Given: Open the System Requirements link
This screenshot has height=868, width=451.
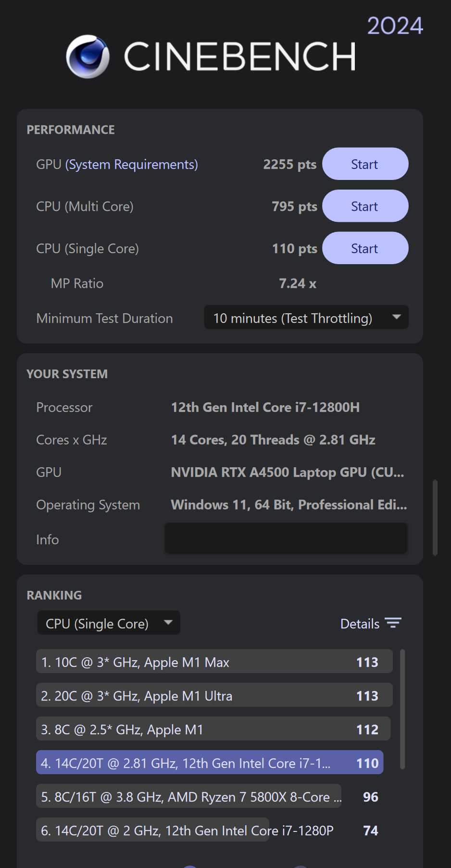Looking at the screenshot, I should coord(132,165).
